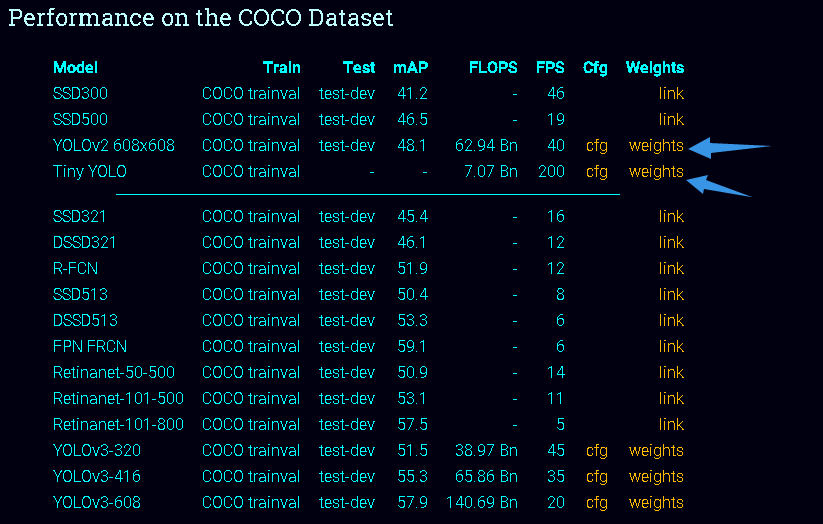The width and height of the screenshot is (823, 524).
Task: Click the 41.2 mAP value
Action: pyautogui.click(x=413, y=93)
